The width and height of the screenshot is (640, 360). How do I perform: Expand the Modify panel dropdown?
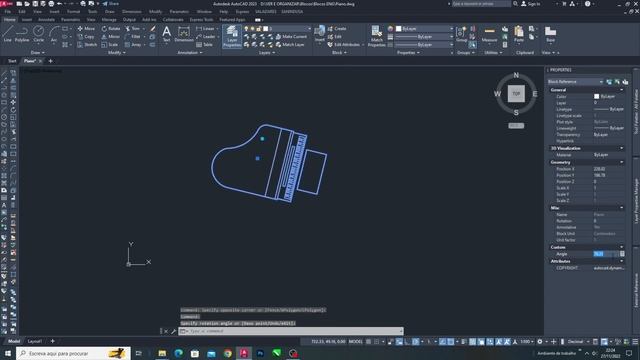(117, 53)
